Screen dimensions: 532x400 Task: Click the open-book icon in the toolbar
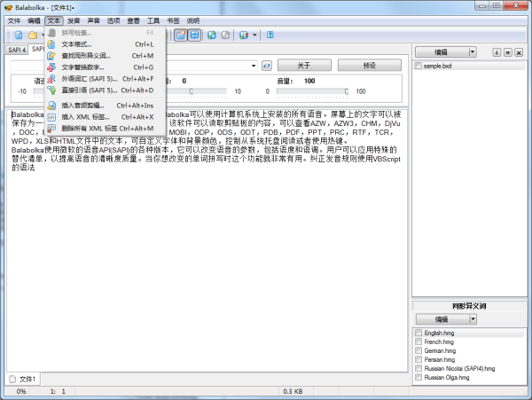[x=195, y=35]
